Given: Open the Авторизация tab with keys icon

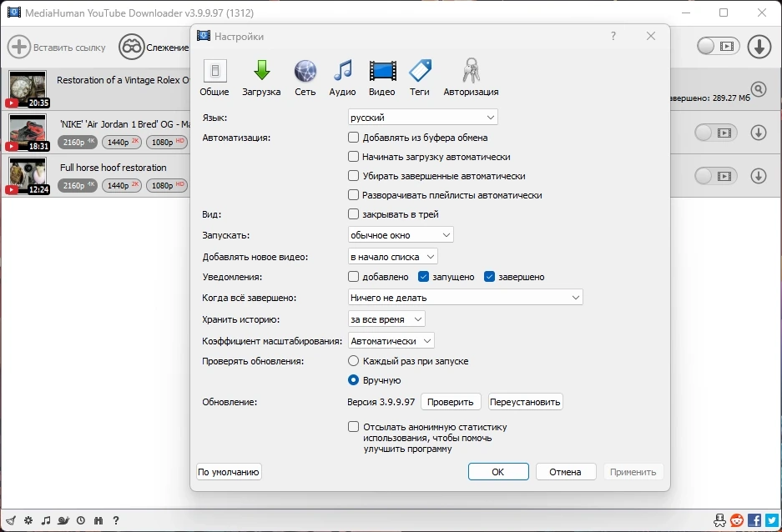Looking at the screenshot, I should pos(471,78).
